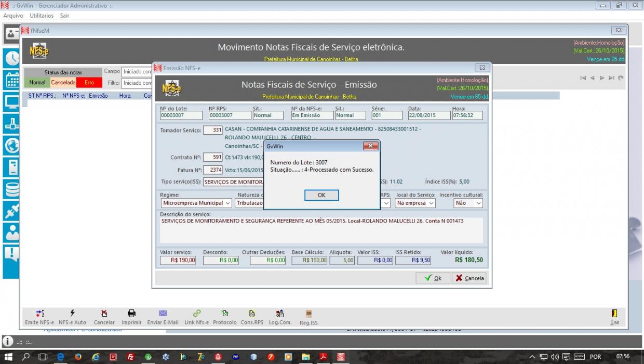
Task: Open FileZilla from the taskbar
Action: (131, 357)
